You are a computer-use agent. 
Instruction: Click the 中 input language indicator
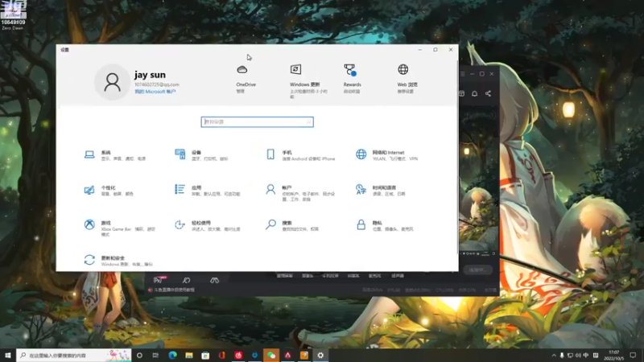pyautogui.click(x=586, y=356)
